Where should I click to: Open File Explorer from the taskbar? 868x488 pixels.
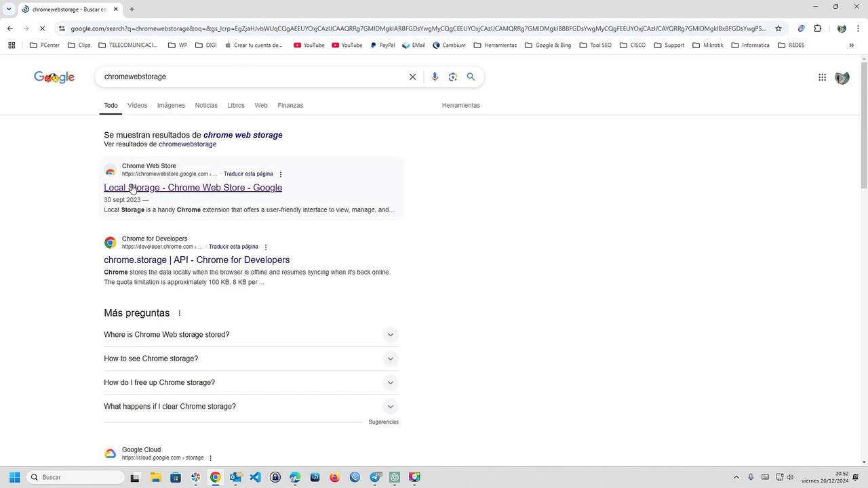click(x=155, y=477)
